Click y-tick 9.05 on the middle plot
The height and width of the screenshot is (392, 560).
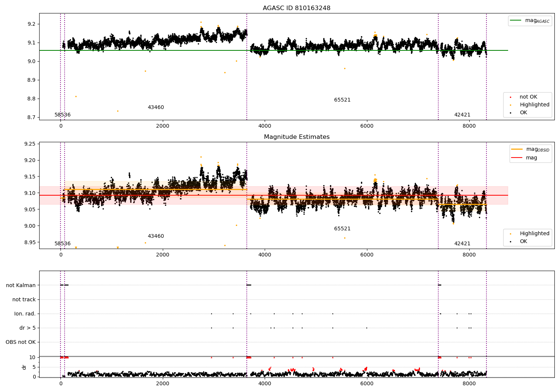pos(30,210)
